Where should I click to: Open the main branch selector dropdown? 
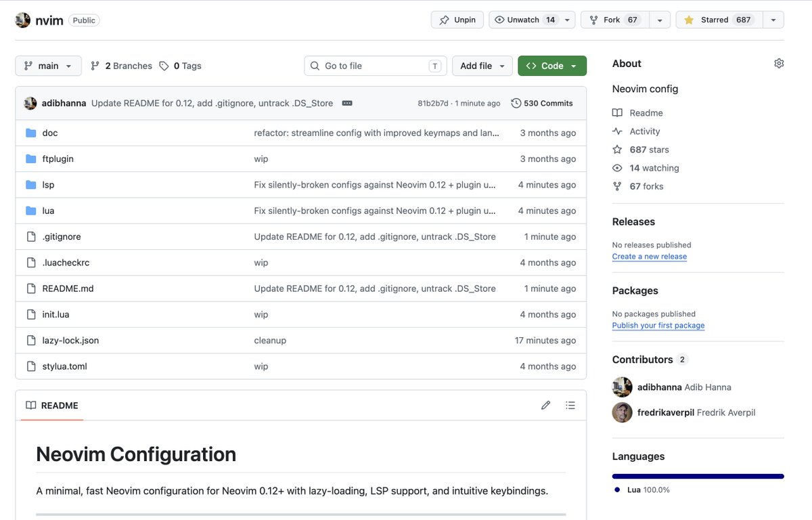click(x=48, y=66)
